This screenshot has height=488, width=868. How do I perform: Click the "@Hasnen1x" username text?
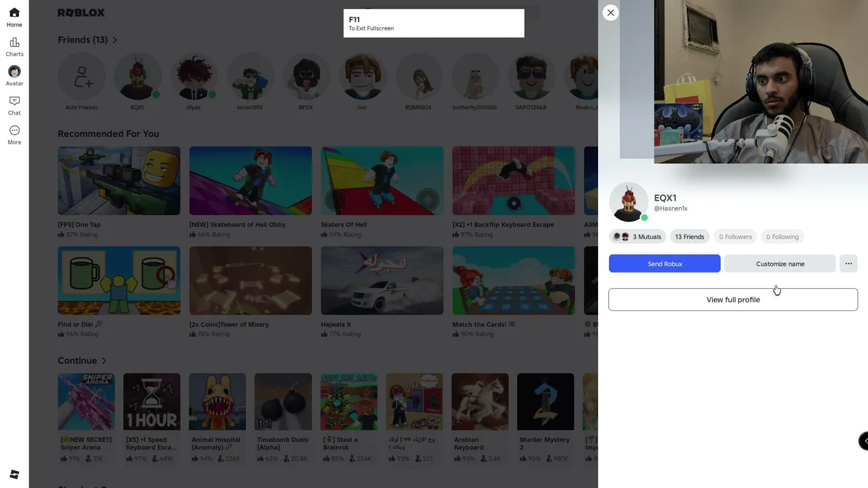(x=671, y=209)
